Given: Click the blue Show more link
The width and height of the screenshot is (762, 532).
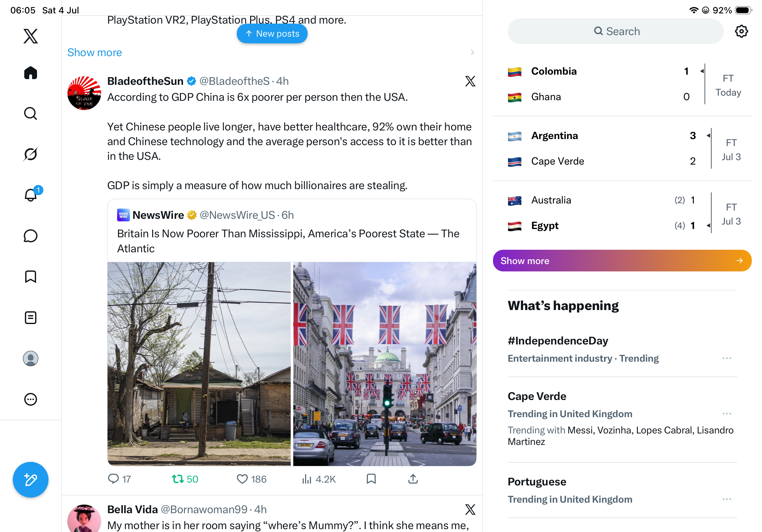Looking at the screenshot, I should pos(94,52).
